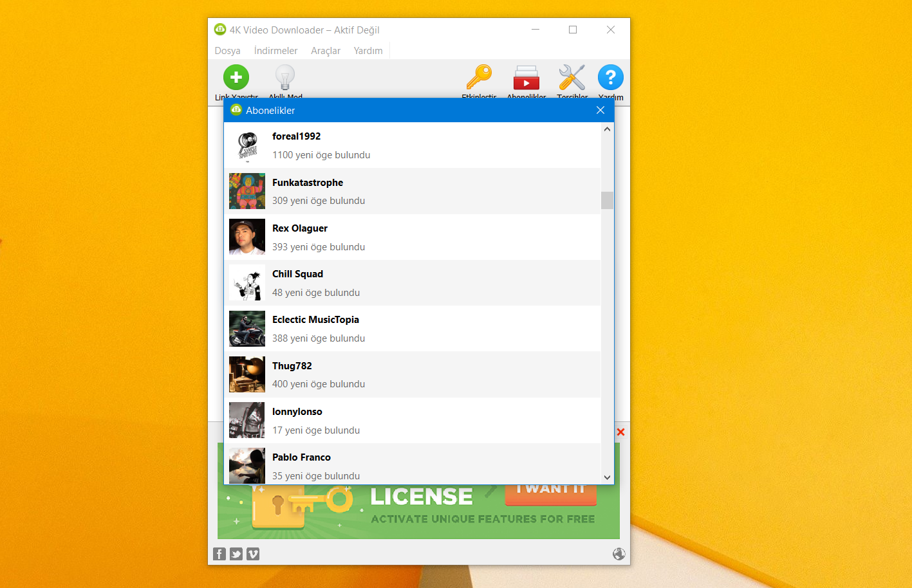Click the green Link Yapıştır plus icon
Viewport: 912px width, 588px height.
click(x=236, y=78)
